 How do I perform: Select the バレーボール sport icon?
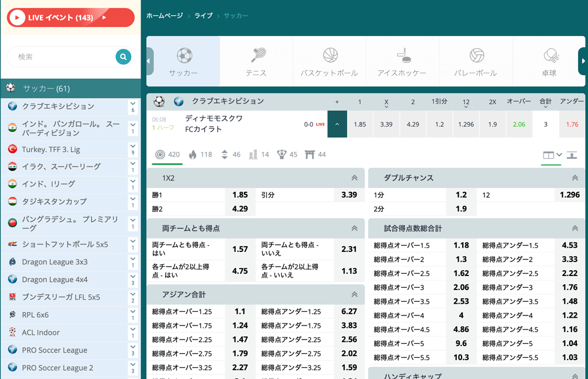(x=476, y=55)
